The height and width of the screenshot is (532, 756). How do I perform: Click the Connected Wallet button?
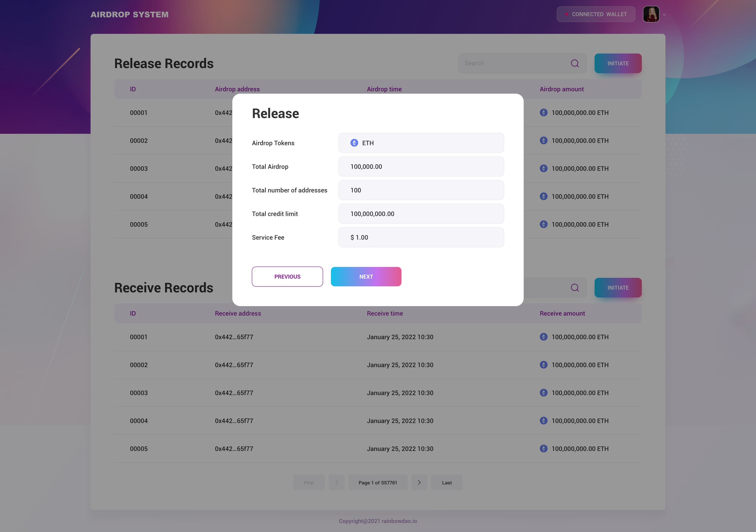click(596, 14)
